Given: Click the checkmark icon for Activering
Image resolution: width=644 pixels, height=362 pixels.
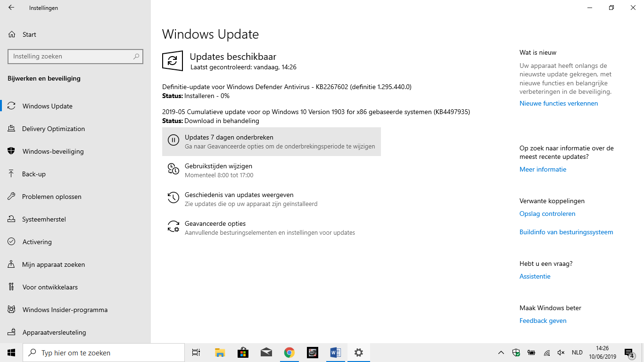Looking at the screenshot, I should (12, 242).
